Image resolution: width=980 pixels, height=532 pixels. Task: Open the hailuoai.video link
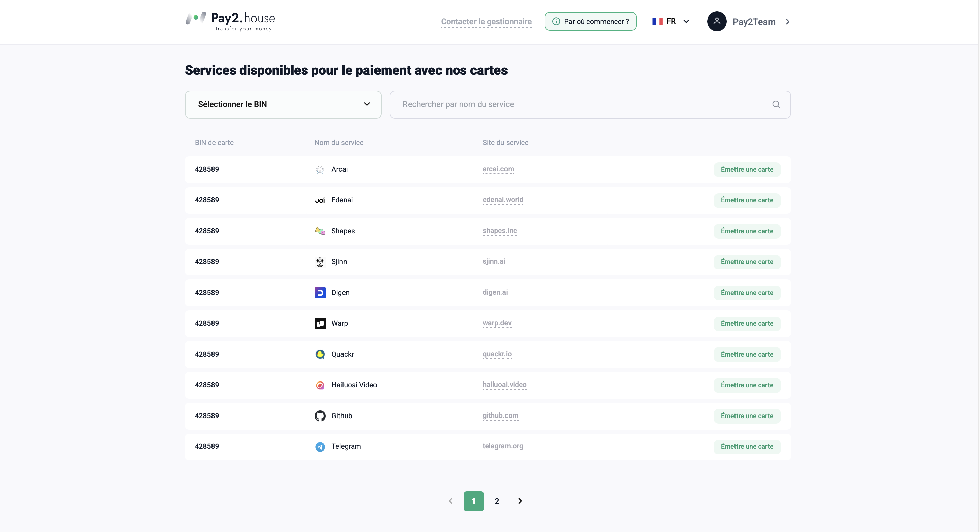[x=504, y=385]
